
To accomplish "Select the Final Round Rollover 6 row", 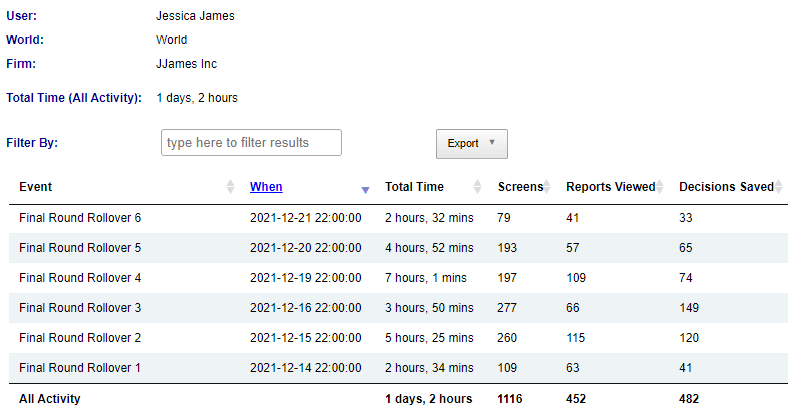I will click(x=80, y=218).
